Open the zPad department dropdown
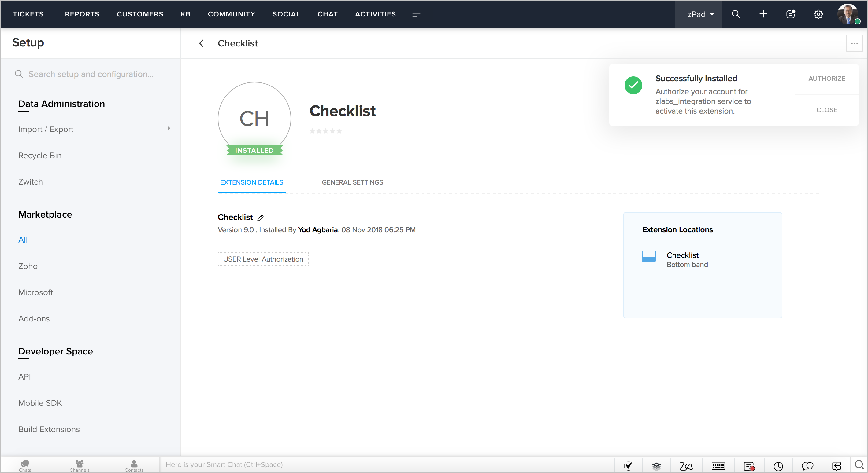Screen dimensions: 868x473 (700, 14)
